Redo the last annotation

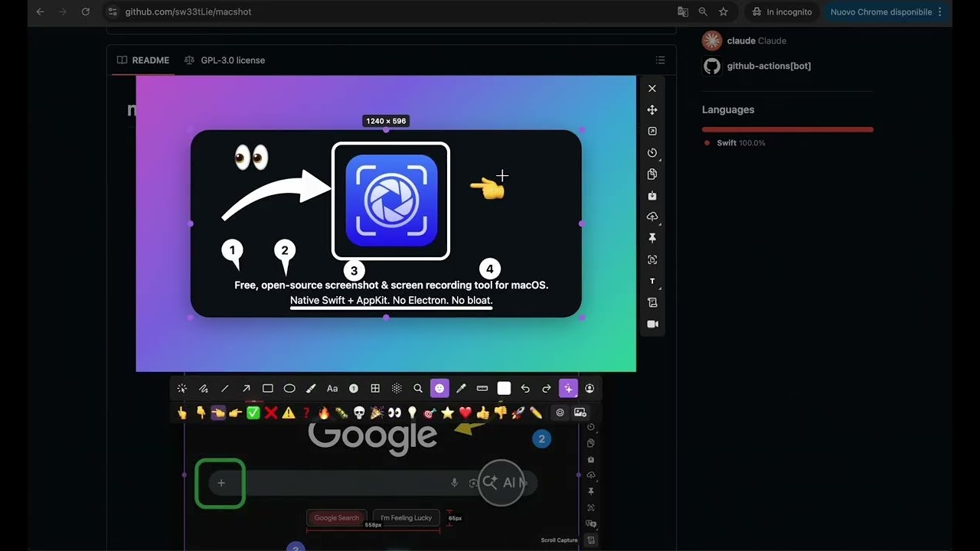click(547, 388)
